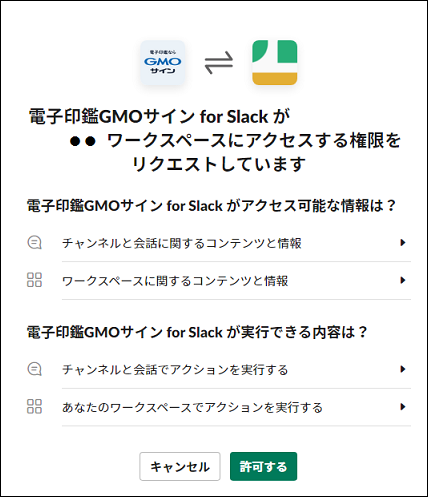
Task: Click the ●● workspace name in the title
Action: (83, 142)
